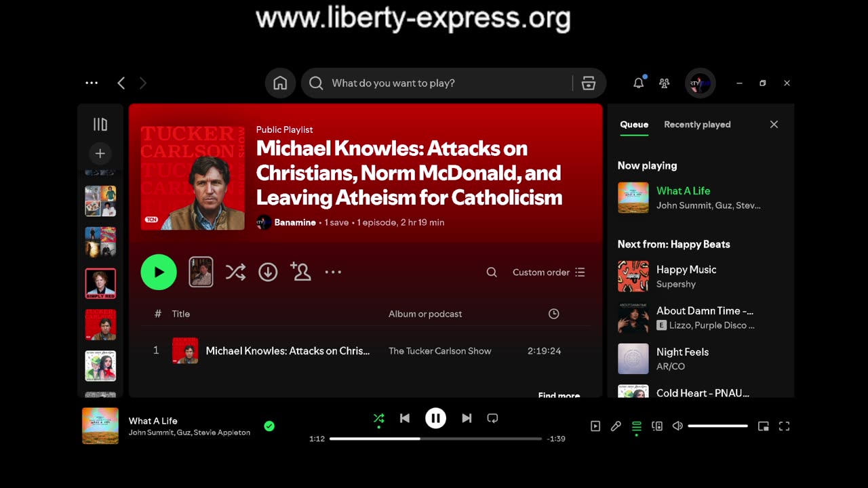Screen dimensions: 868x488
Task: Open The Tucker Carlson Show link
Action: coord(439,350)
